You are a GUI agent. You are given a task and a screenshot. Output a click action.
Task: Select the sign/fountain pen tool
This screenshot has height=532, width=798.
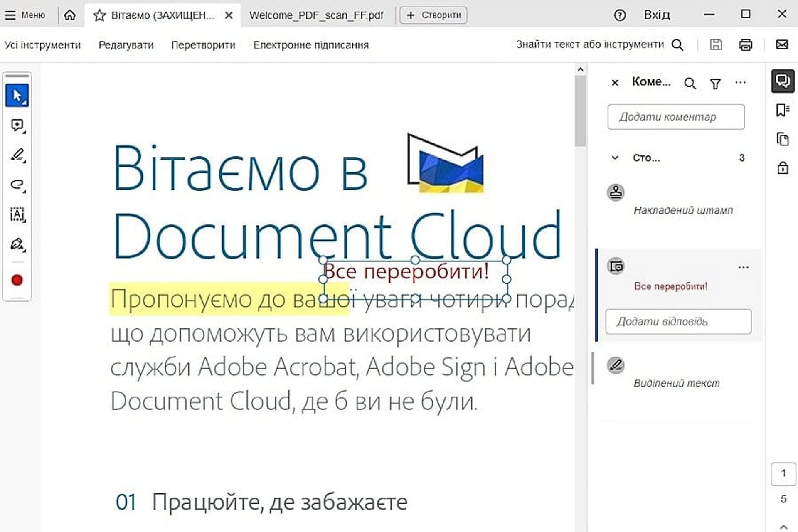coord(17,244)
